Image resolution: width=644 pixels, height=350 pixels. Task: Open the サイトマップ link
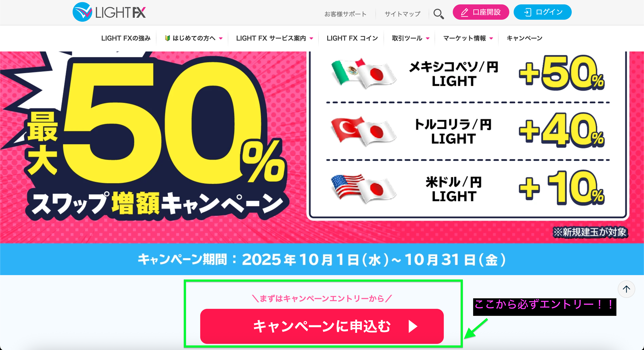(403, 14)
